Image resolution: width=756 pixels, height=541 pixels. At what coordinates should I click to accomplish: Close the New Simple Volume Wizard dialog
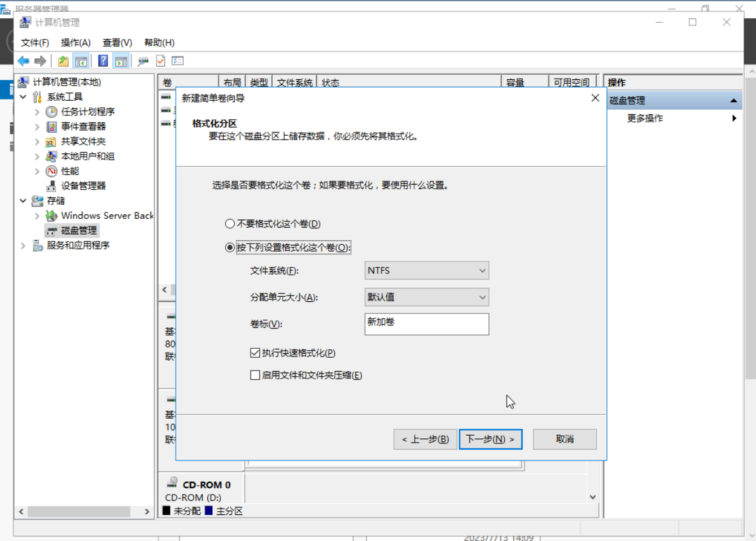tap(595, 98)
